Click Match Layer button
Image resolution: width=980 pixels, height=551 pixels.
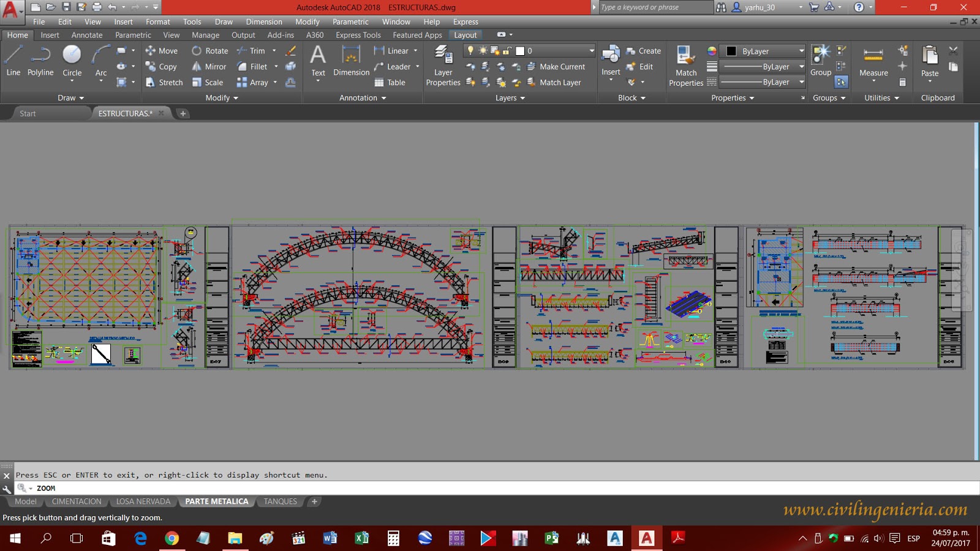[x=554, y=82]
